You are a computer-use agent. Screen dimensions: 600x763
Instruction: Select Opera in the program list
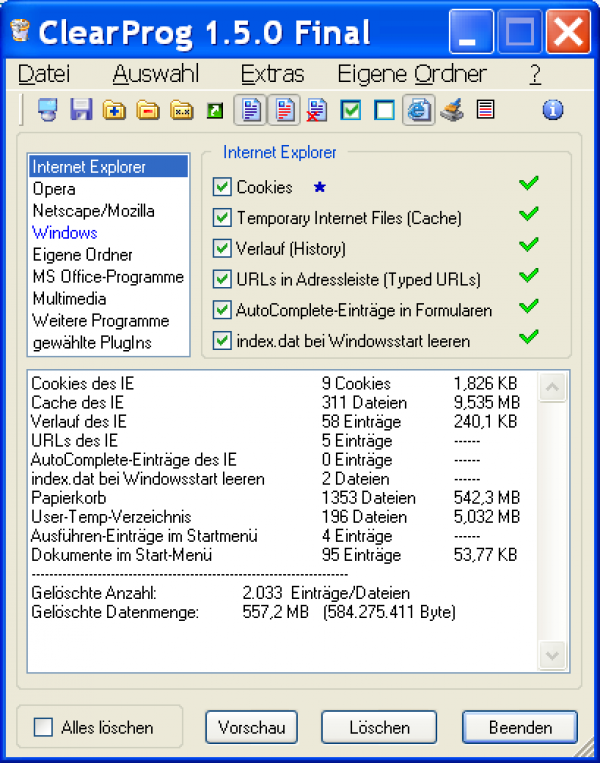tap(54, 189)
